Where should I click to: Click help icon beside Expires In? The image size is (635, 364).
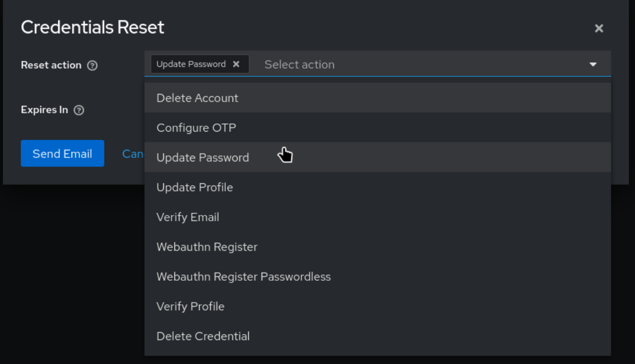point(79,110)
